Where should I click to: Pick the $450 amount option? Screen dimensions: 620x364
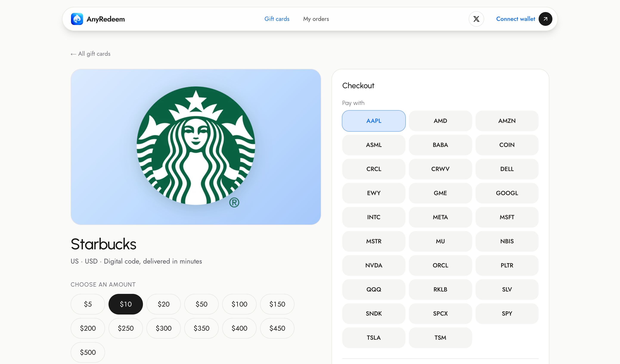pos(277,328)
